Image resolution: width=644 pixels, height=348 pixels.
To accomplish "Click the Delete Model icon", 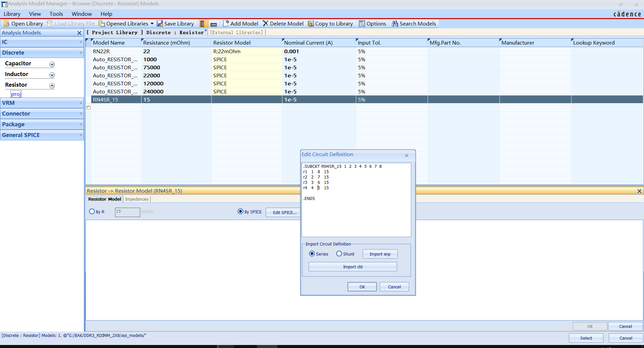I will click(x=266, y=23).
